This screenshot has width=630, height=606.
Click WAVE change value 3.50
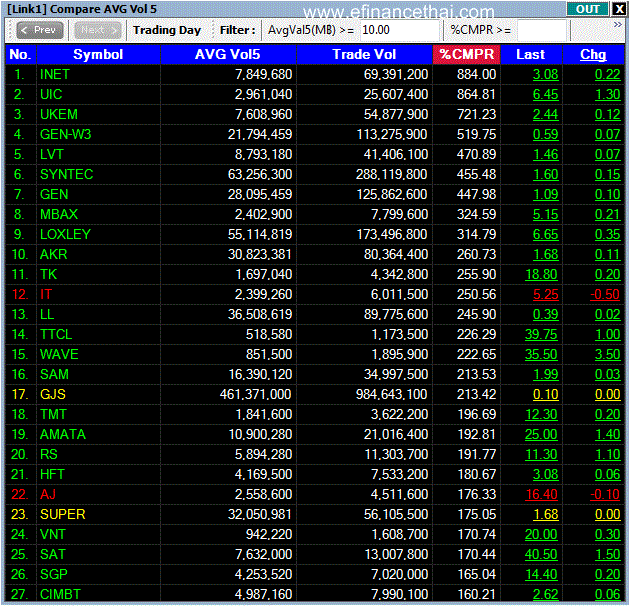(x=608, y=354)
